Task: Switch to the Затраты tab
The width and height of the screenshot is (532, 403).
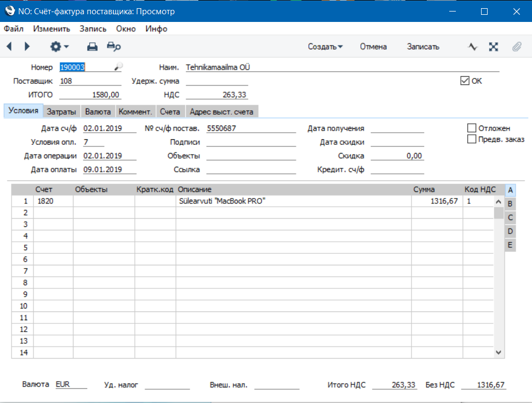Action: 61,112
